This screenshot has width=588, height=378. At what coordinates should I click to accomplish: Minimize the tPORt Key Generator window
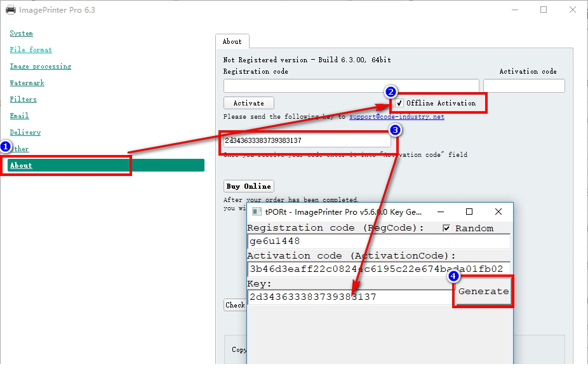tap(441, 212)
